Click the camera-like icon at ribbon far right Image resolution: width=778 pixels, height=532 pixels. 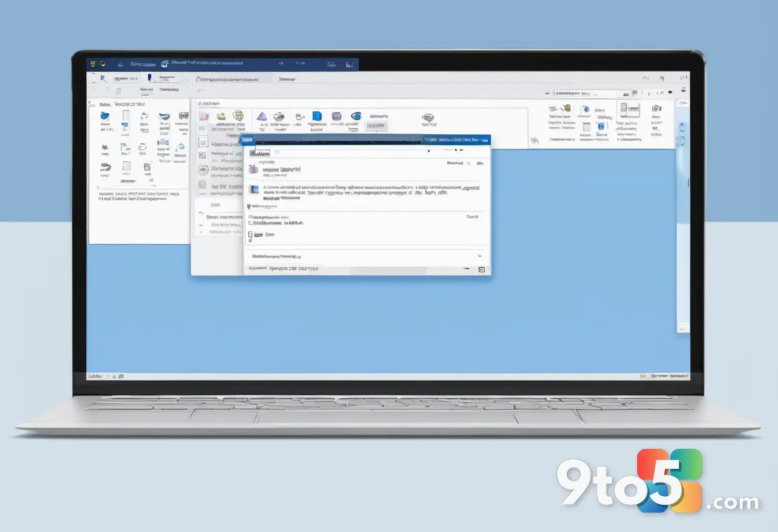pos(656,109)
